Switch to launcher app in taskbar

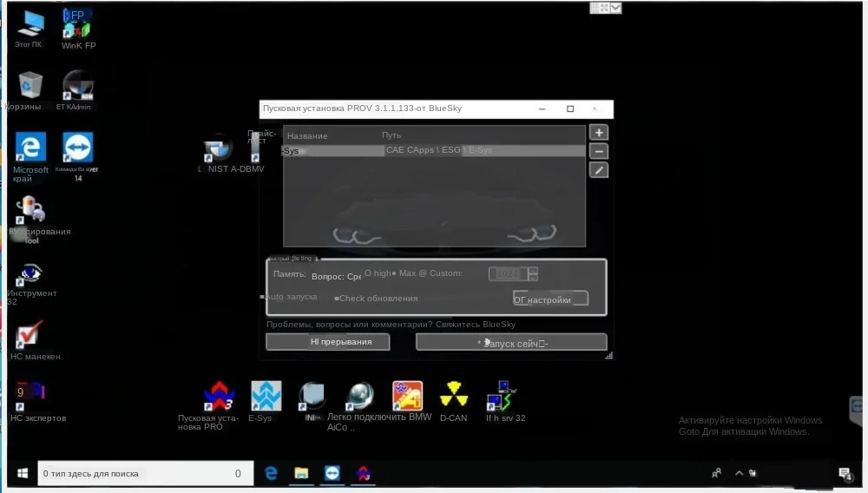point(363,473)
